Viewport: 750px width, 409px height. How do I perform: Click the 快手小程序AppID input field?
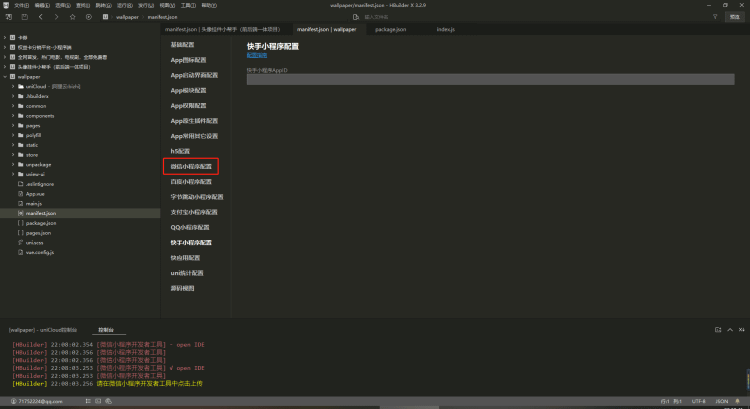pyautogui.click(x=490, y=79)
